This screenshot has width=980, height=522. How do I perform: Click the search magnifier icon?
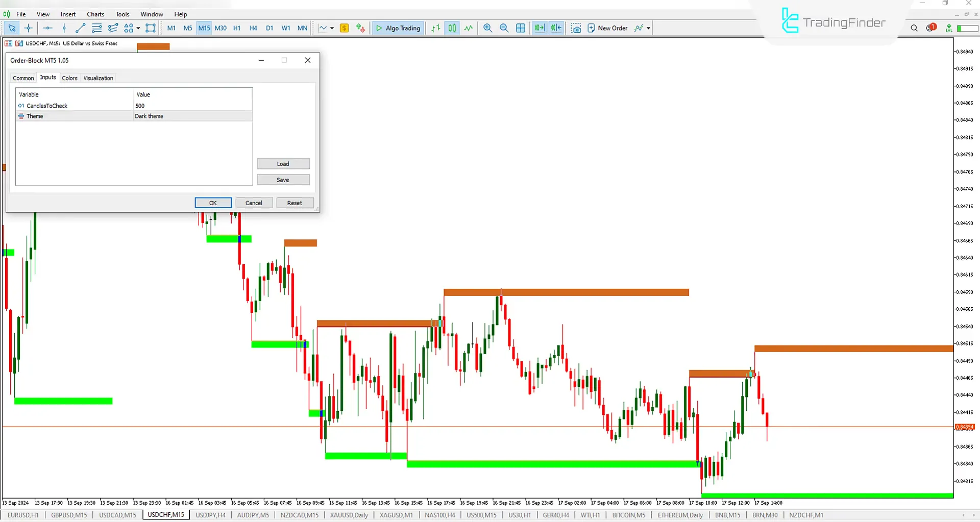click(914, 28)
